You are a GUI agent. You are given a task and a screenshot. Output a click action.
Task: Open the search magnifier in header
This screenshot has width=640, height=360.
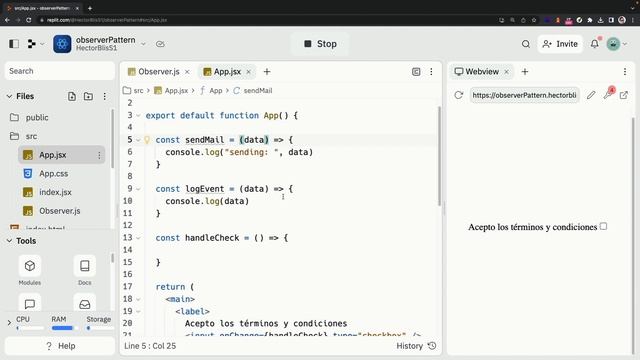(526, 44)
